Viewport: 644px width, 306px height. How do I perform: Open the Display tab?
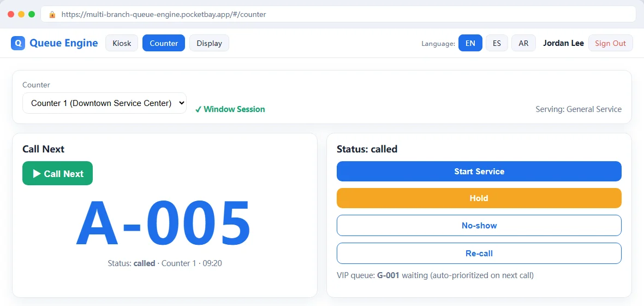point(209,43)
